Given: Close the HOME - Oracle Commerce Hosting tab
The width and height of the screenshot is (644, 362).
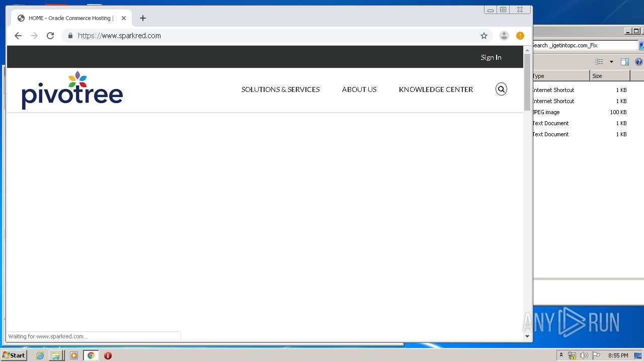Looking at the screenshot, I should click(x=124, y=18).
